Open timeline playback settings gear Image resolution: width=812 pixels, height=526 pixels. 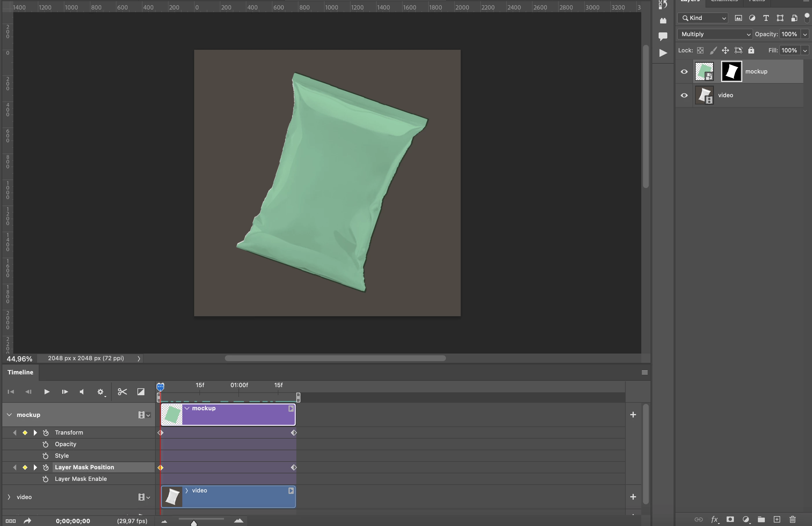[100, 391]
